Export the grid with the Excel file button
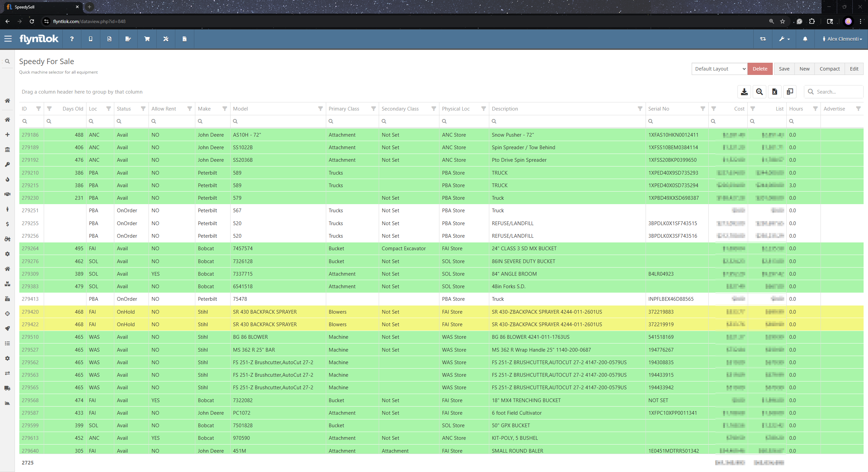Screen dimensions: 868x472 click(x=775, y=92)
